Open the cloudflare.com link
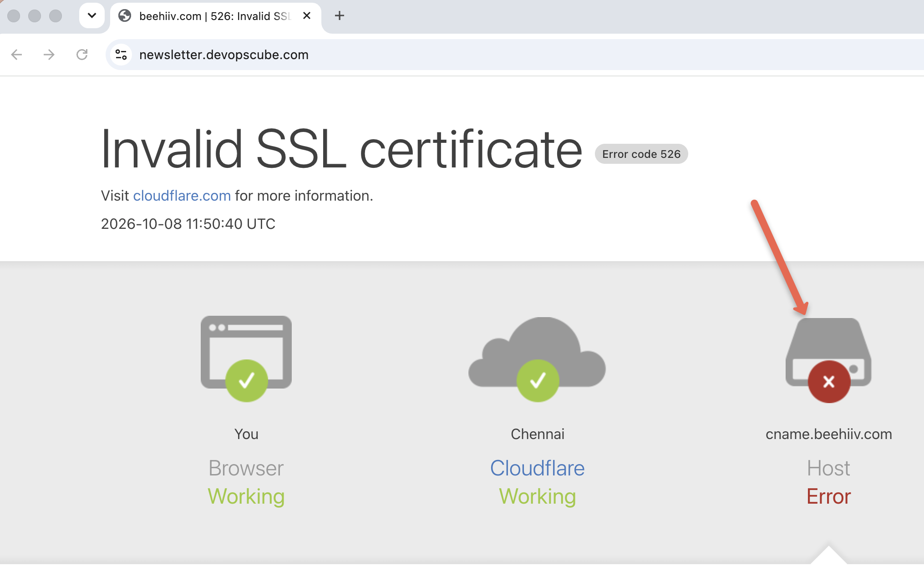The width and height of the screenshot is (924, 576). (x=182, y=196)
